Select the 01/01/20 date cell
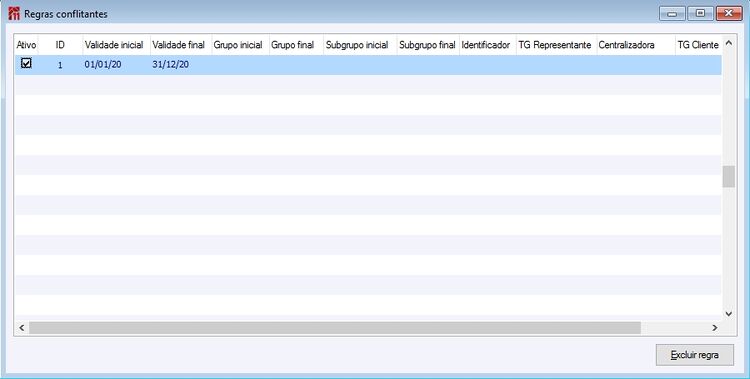 click(x=116, y=65)
